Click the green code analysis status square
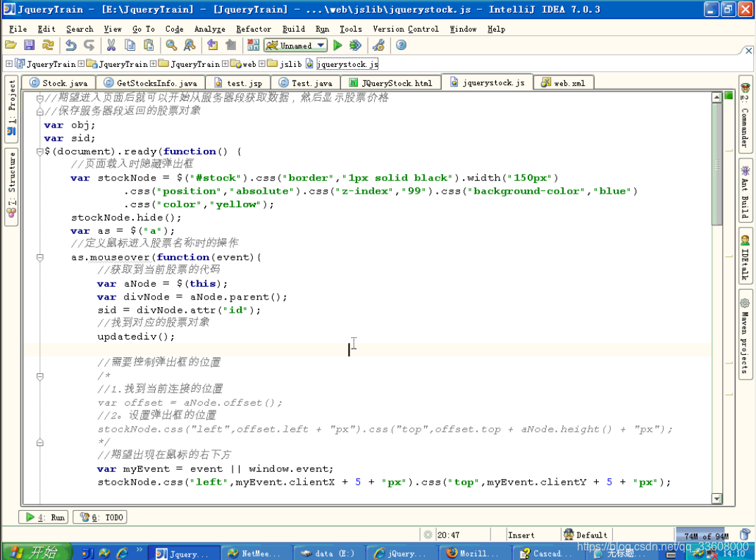 (x=729, y=95)
